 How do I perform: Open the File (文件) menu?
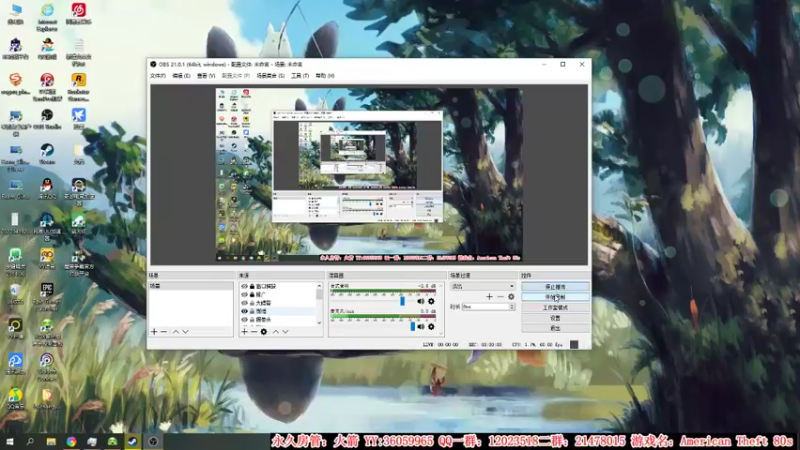[158, 76]
